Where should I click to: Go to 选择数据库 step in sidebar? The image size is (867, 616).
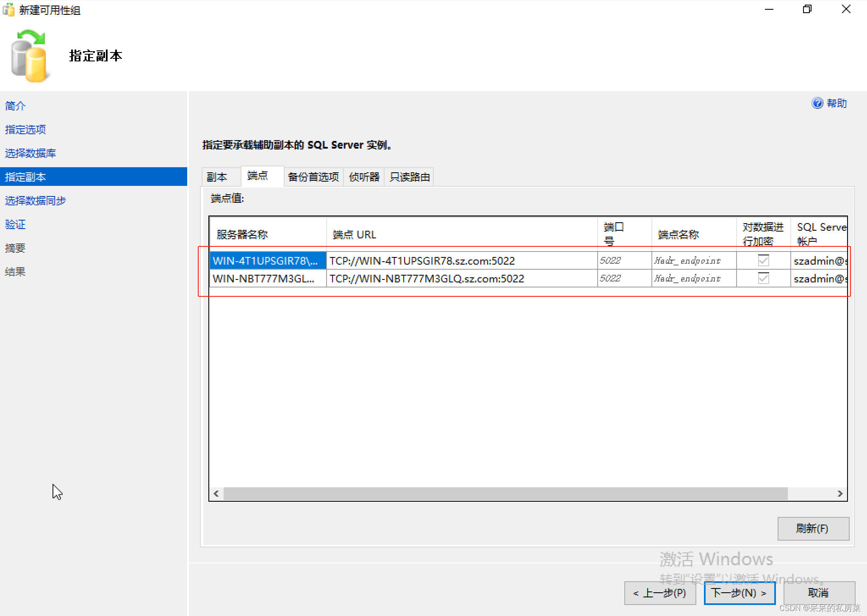[30, 153]
